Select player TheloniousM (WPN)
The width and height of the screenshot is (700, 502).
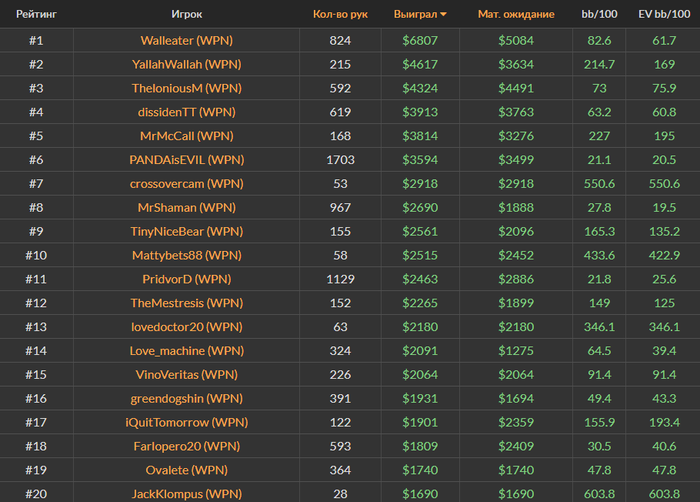(186, 88)
